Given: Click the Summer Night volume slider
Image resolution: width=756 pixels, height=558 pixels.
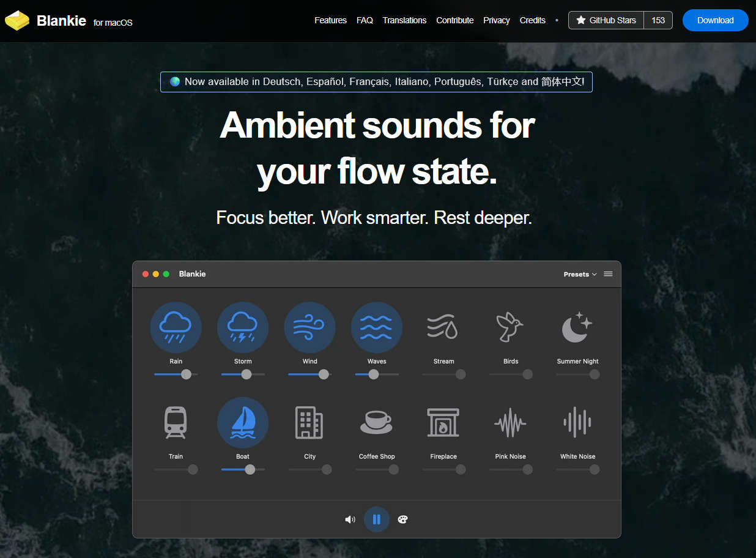Looking at the screenshot, I should pos(577,374).
